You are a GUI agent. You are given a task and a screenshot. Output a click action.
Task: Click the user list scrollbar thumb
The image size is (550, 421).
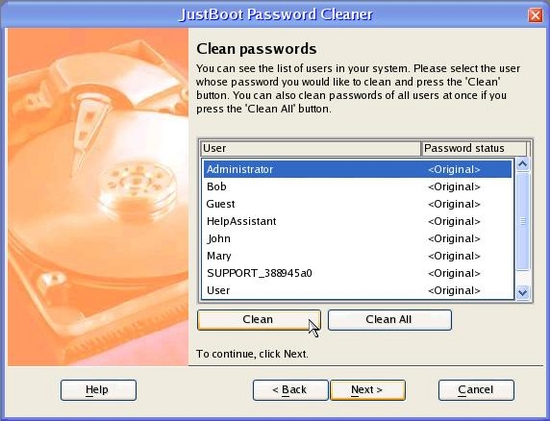click(x=523, y=221)
